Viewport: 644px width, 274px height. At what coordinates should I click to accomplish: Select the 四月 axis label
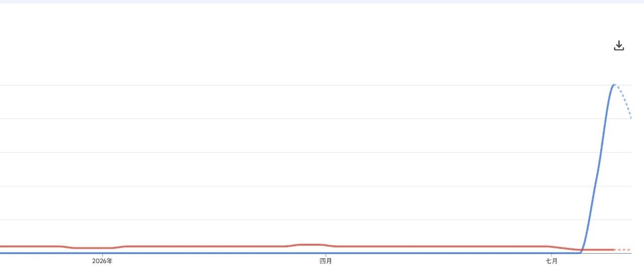point(326,261)
